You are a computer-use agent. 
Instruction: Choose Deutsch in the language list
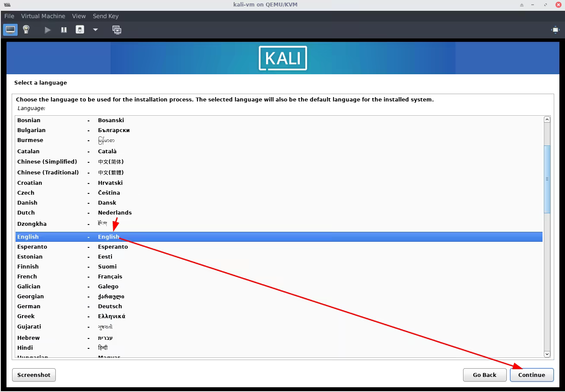coord(110,306)
